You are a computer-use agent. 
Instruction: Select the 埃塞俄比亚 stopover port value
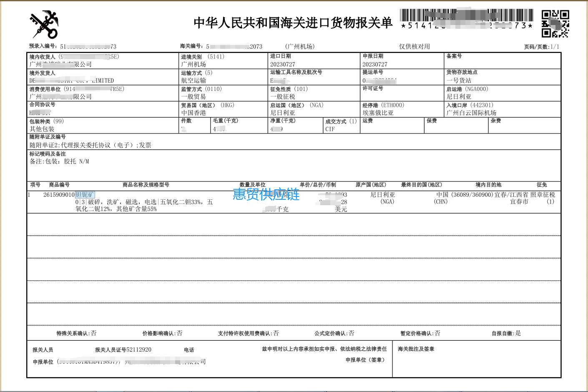tap(378, 113)
